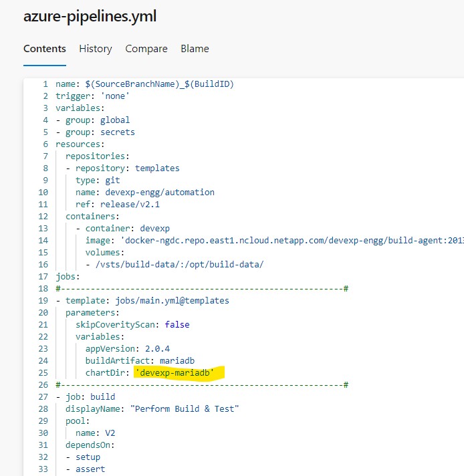The height and width of the screenshot is (476, 464).
Task: Open the Compare tab
Action: pyautogui.click(x=146, y=49)
